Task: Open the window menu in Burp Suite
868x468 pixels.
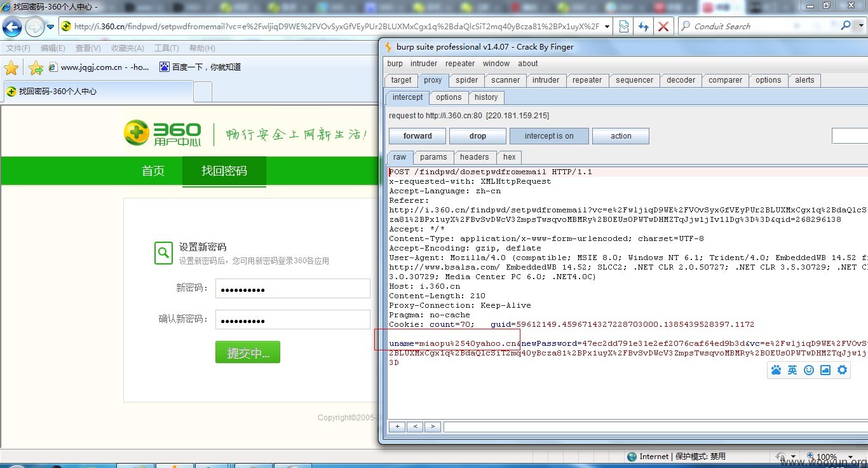Action: point(496,64)
